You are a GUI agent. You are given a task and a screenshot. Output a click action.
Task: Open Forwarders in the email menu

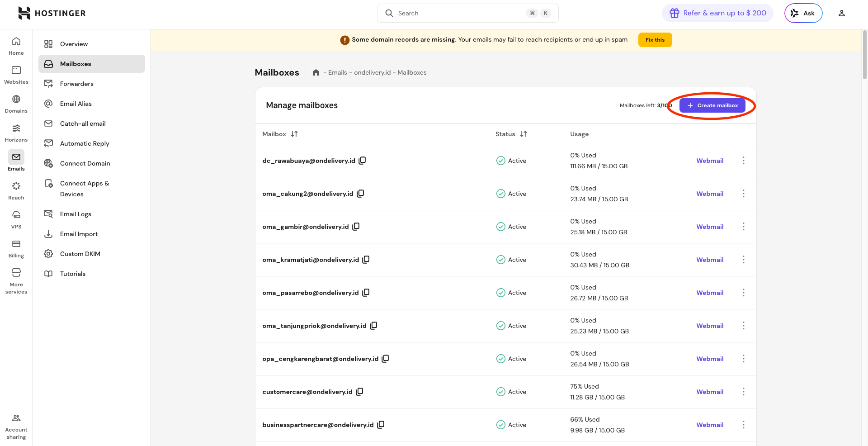click(x=77, y=84)
